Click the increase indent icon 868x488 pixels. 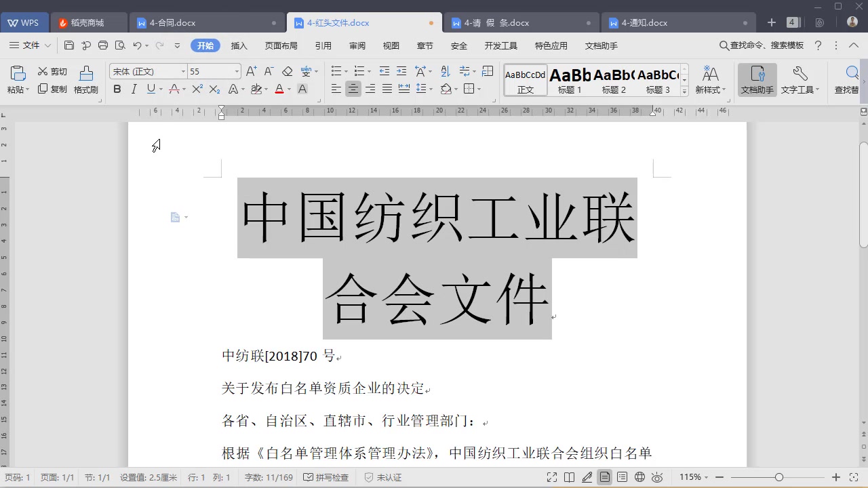point(401,71)
